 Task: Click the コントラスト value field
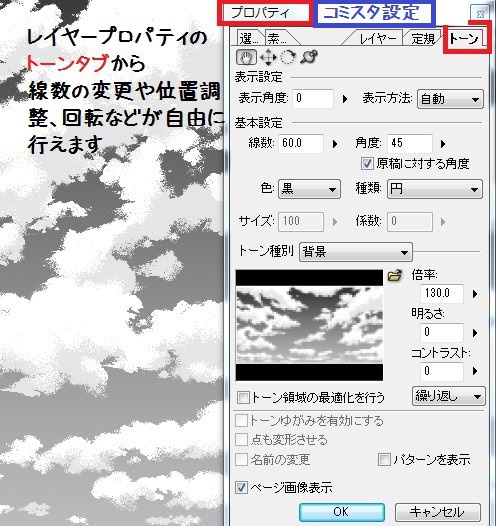coord(442,371)
